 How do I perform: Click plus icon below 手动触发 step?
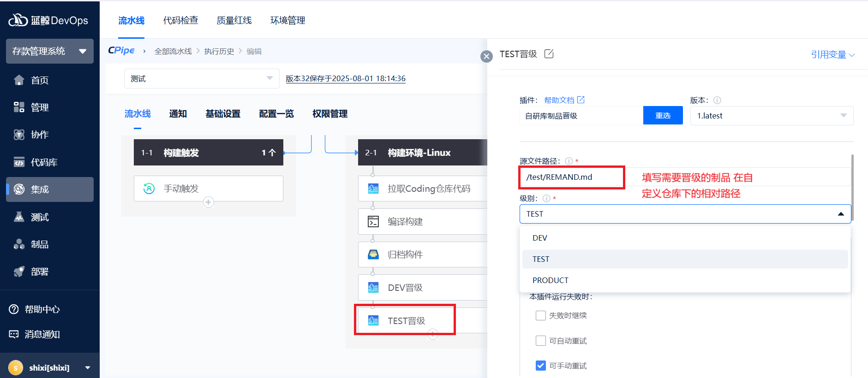(209, 202)
